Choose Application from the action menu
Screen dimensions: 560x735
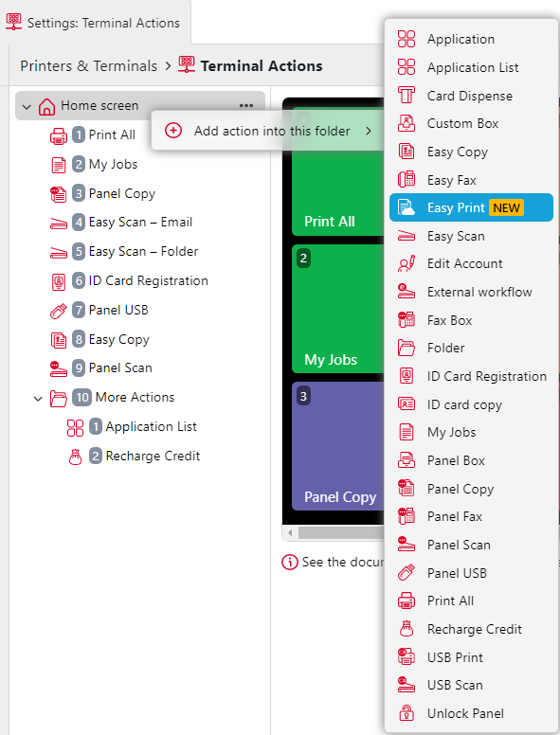[x=471, y=39]
